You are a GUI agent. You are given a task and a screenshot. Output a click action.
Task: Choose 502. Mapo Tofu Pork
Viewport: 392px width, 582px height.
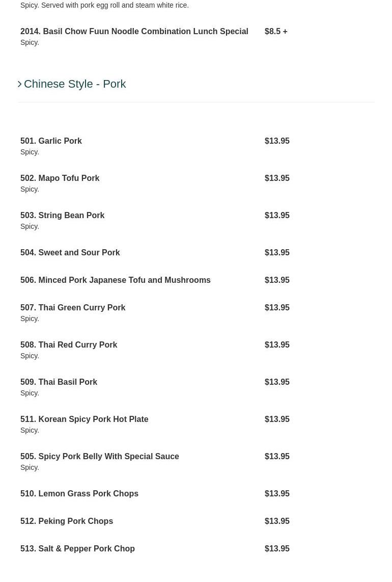click(x=60, y=178)
